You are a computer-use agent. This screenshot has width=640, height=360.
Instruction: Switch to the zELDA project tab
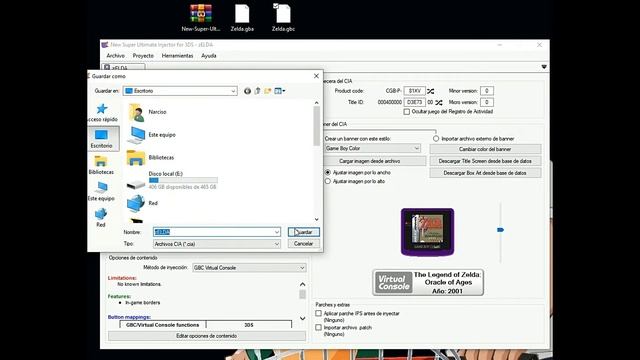coord(123,67)
